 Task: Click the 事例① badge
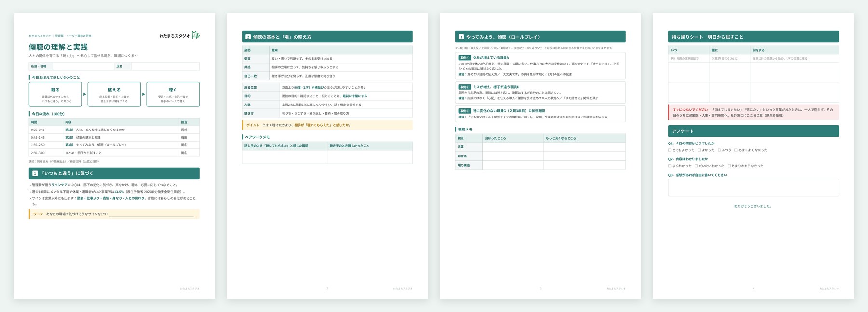[464, 58]
